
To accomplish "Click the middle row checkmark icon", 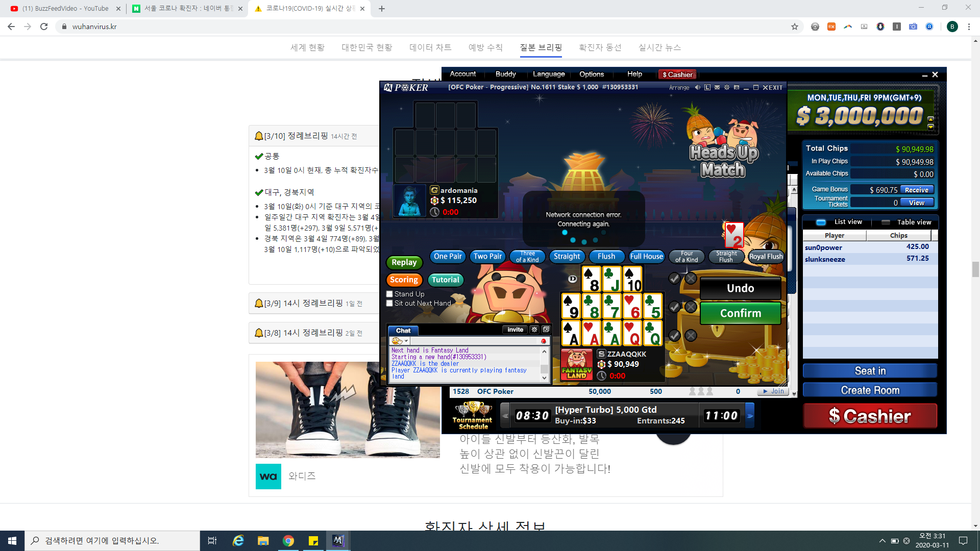I will point(674,307).
